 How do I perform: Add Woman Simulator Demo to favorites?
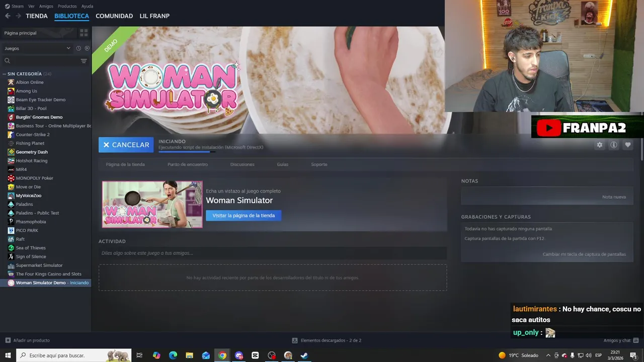click(x=627, y=145)
